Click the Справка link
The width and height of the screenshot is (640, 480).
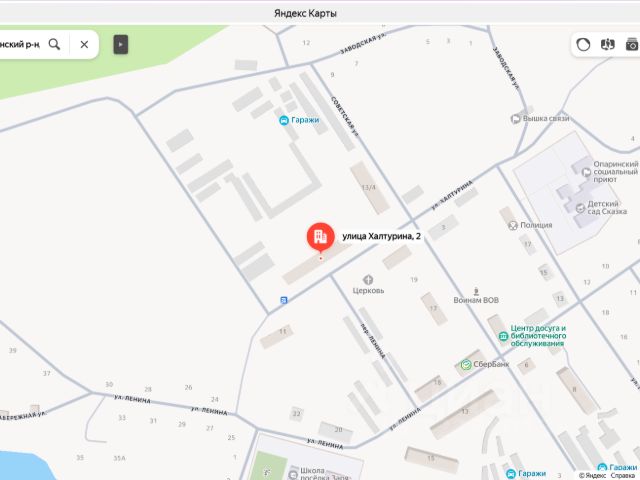point(622,476)
